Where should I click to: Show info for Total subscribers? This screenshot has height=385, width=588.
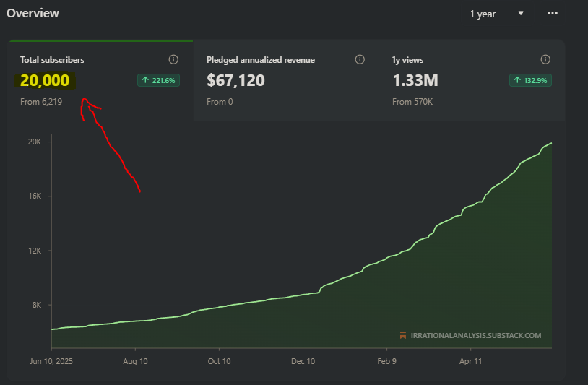173,59
